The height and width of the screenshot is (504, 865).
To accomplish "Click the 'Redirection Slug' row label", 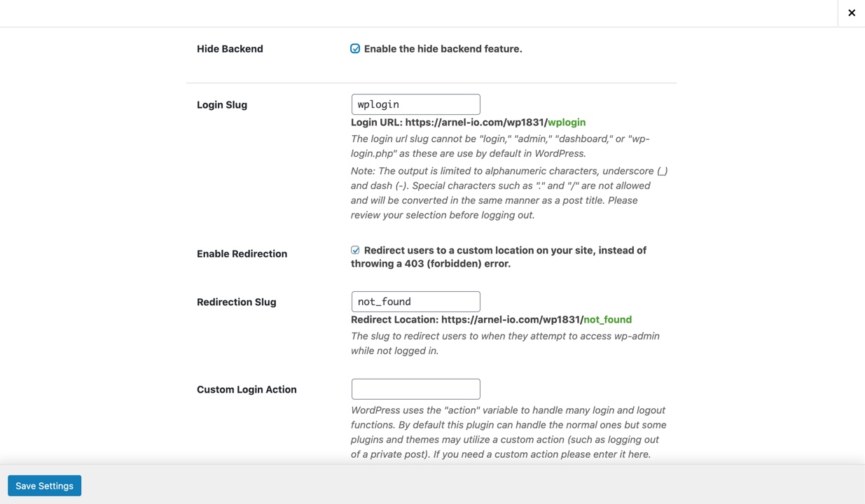I will [x=236, y=302].
